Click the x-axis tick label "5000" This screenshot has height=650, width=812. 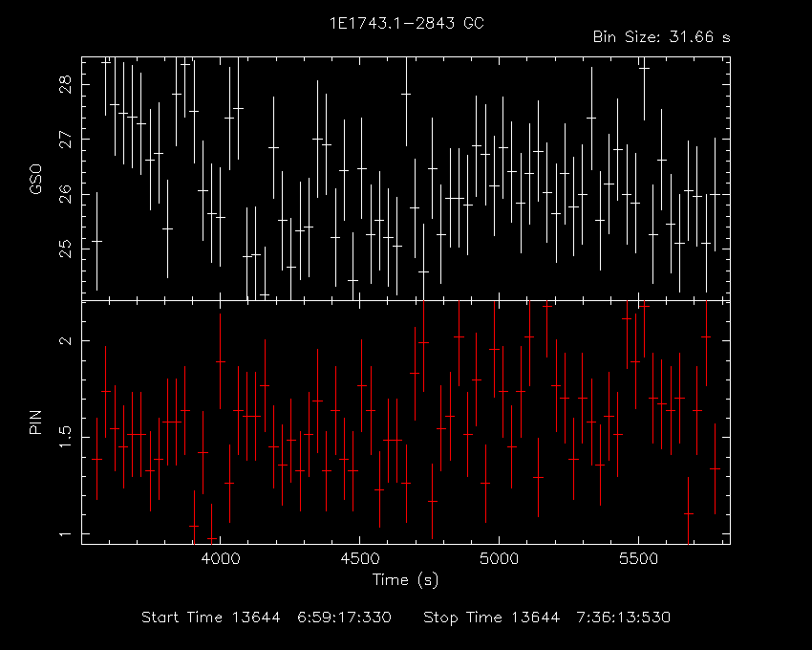click(x=500, y=559)
